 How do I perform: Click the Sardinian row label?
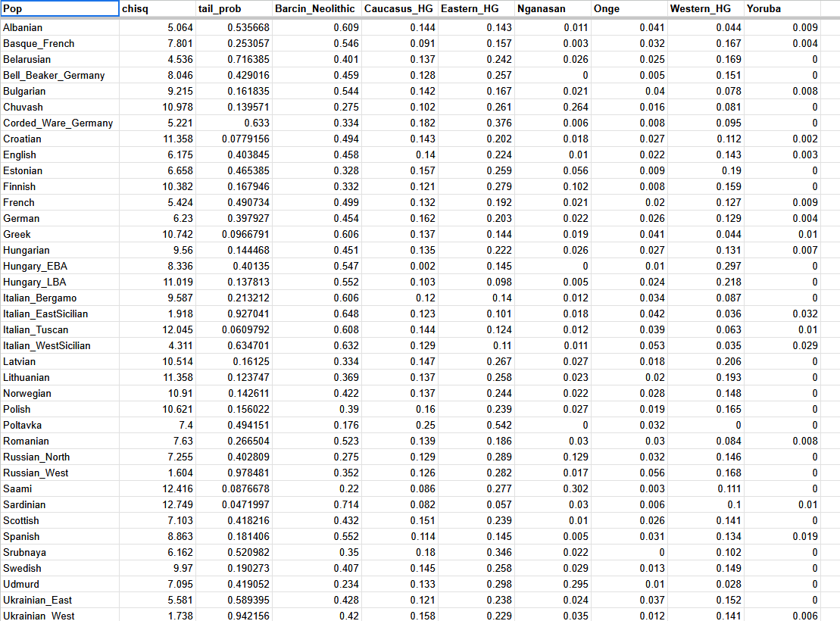pyautogui.click(x=24, y=504)
